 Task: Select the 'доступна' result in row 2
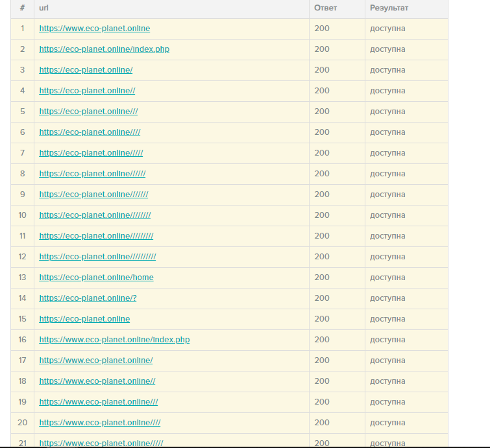coord(387,50)
